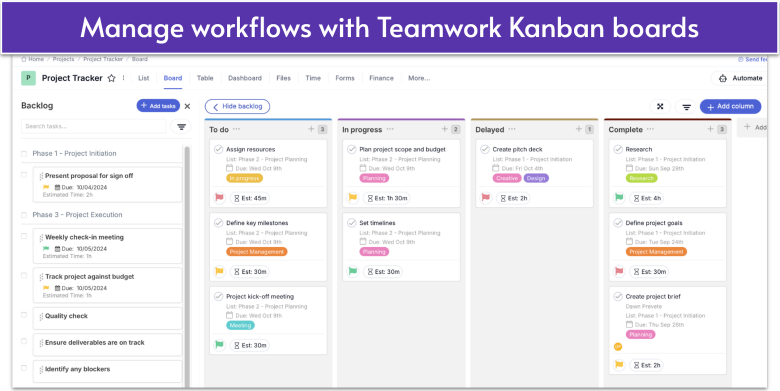Click drag handle of Quality check task
This screenshot has height=391, width=780.
[41, 317]
